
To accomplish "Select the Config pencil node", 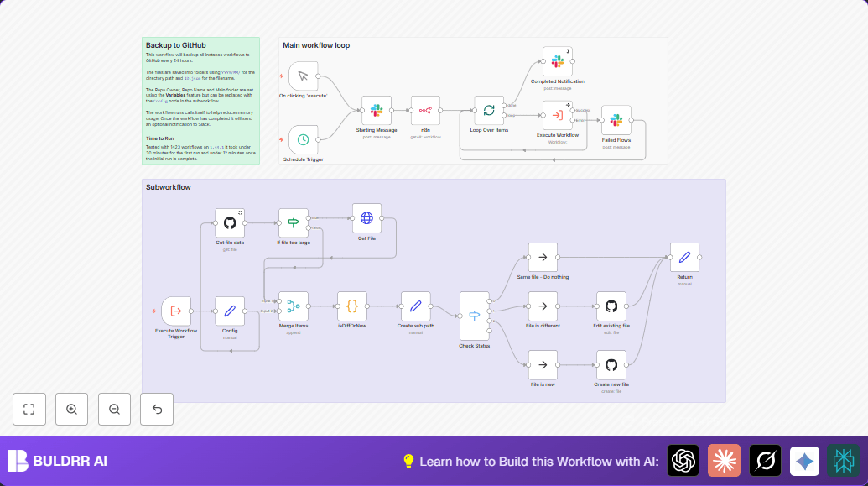I will (x=230, y=311).
